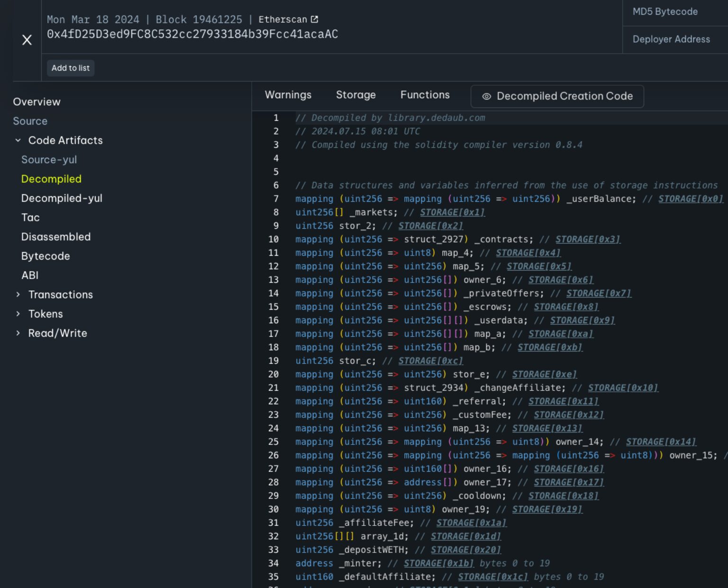Follow the STORAGE[0x1a] link for _affiliateFee
This screenshot has height=588, width=728.
[471, 523]
